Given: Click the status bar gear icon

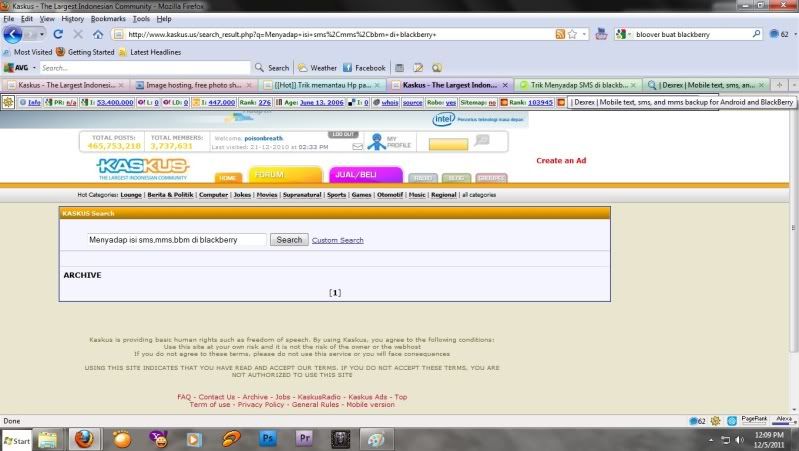Looking at the screenshot, I should [715, 421].
